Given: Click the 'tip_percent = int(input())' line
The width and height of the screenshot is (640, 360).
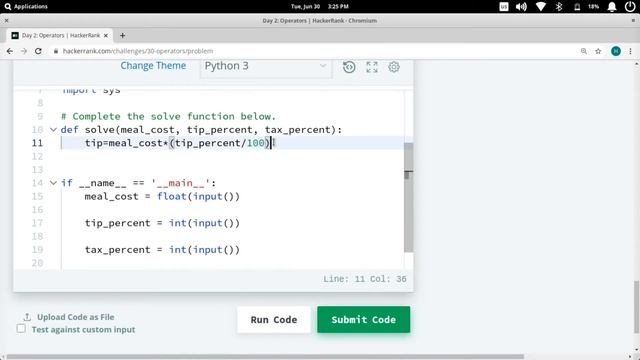Looking at the screenshot, I should (x=162, y=223).
